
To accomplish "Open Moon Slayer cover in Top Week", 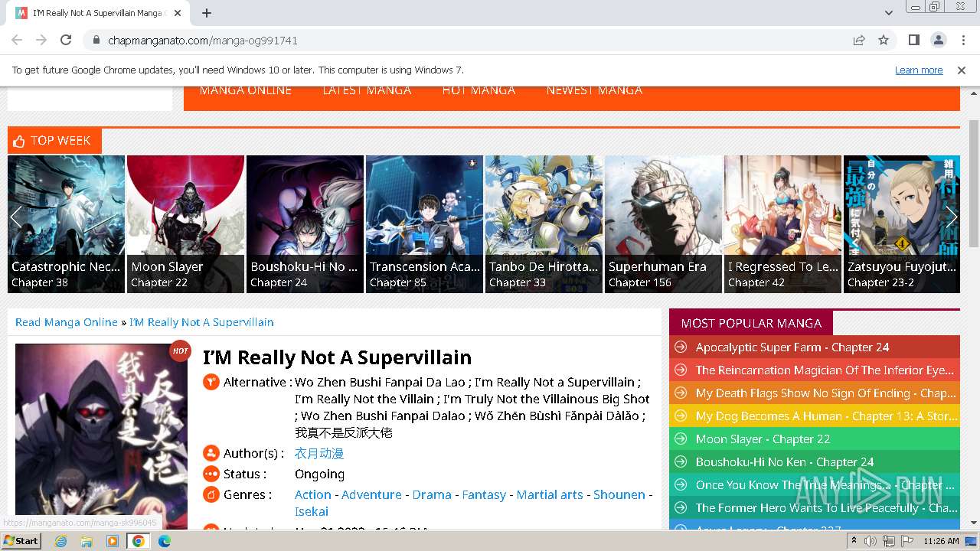I will [x=185, y=224].
